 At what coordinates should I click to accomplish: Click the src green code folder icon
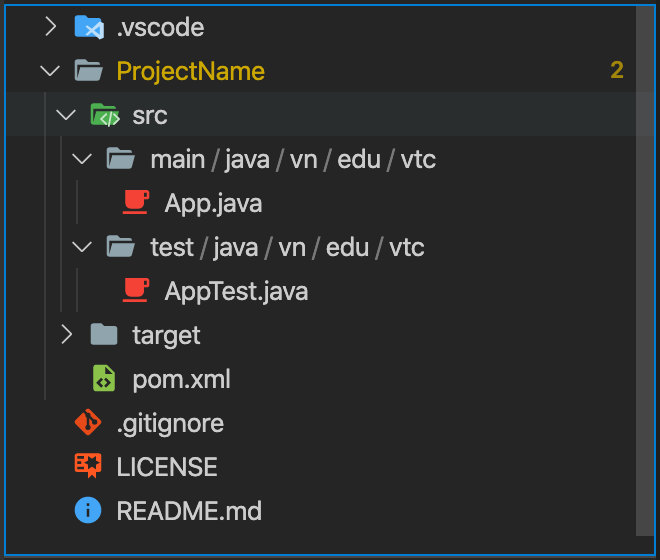pos(105,115)
